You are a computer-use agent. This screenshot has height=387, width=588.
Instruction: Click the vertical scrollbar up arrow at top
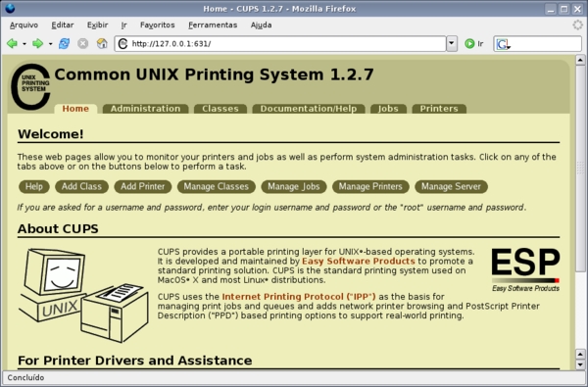(580, 60)
